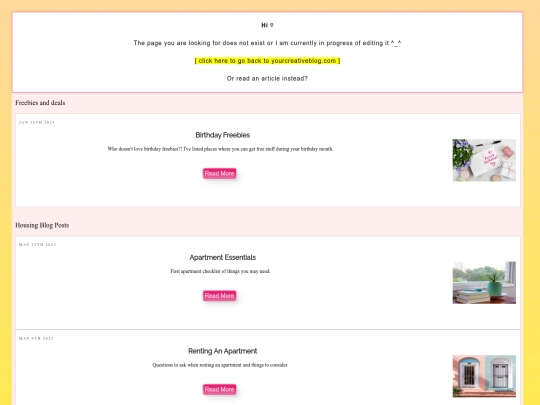Image resolution: width=540 pixels, height=405 pixels.
Task: Open the Apartment Essentials plant and books thumbnail
Action: (484, 282)
